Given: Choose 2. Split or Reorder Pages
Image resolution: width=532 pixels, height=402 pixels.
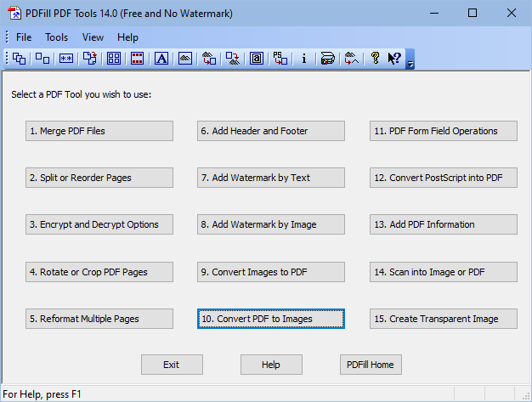Looking at the screenshot, I should pos(99,178).
